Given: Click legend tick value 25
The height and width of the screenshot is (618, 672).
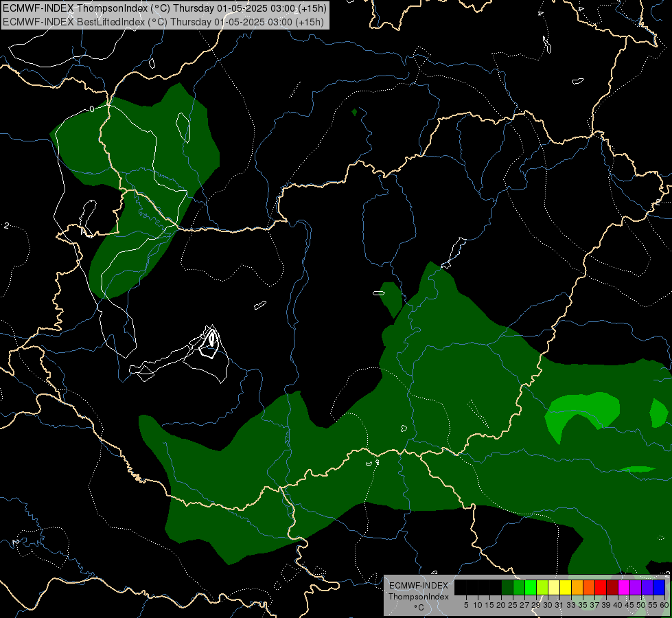Looking at the screenshot, I should click(513, 605).
